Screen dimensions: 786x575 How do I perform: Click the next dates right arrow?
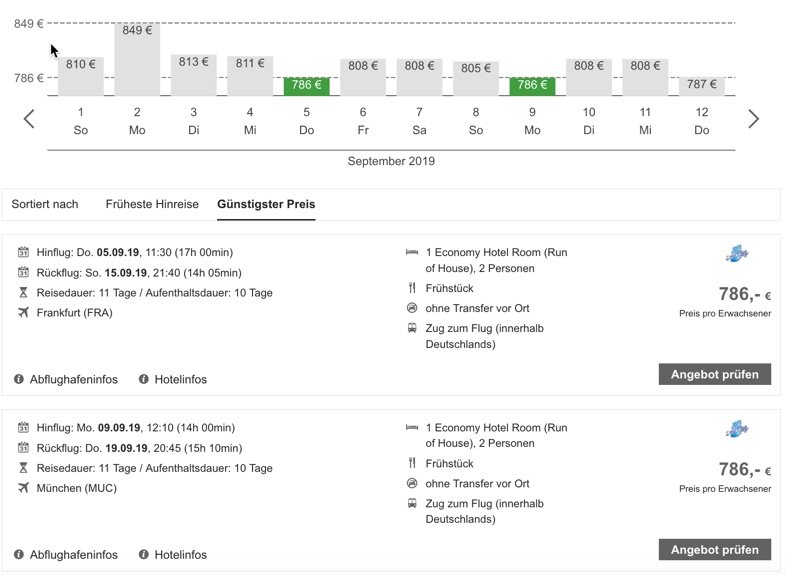coord(753,119)
